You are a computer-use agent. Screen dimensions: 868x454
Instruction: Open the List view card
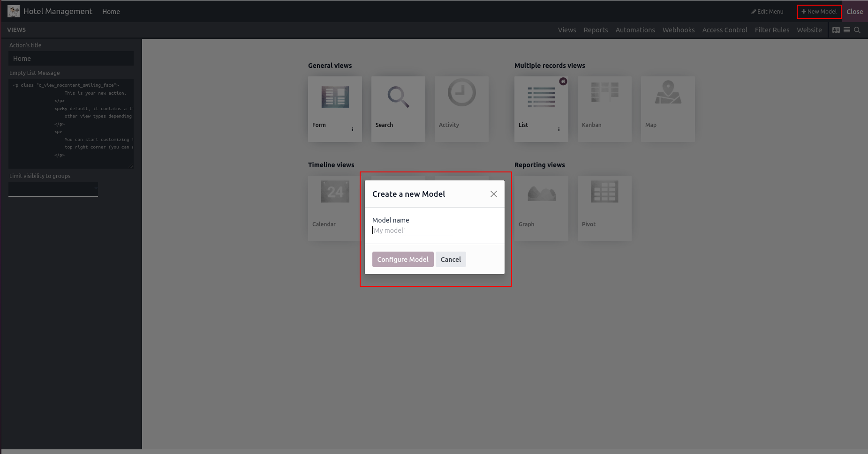(541, 109)
